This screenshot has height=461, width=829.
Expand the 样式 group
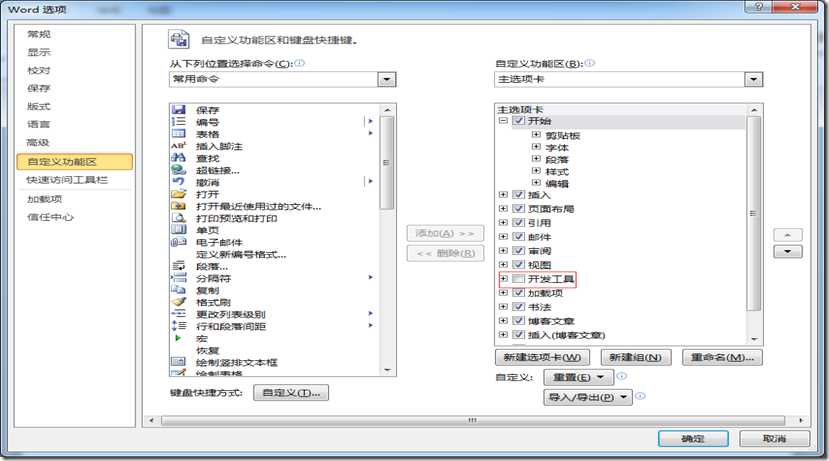point(536,171)
